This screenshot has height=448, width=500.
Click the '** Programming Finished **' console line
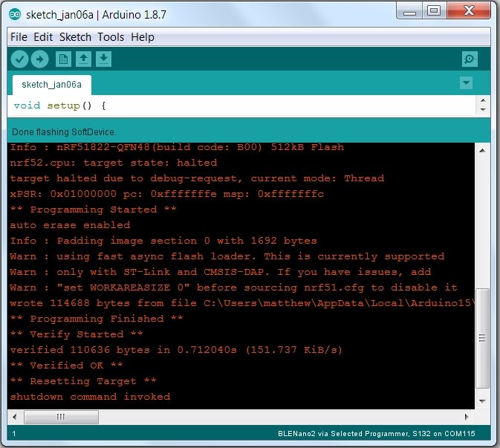pos(97,319)
